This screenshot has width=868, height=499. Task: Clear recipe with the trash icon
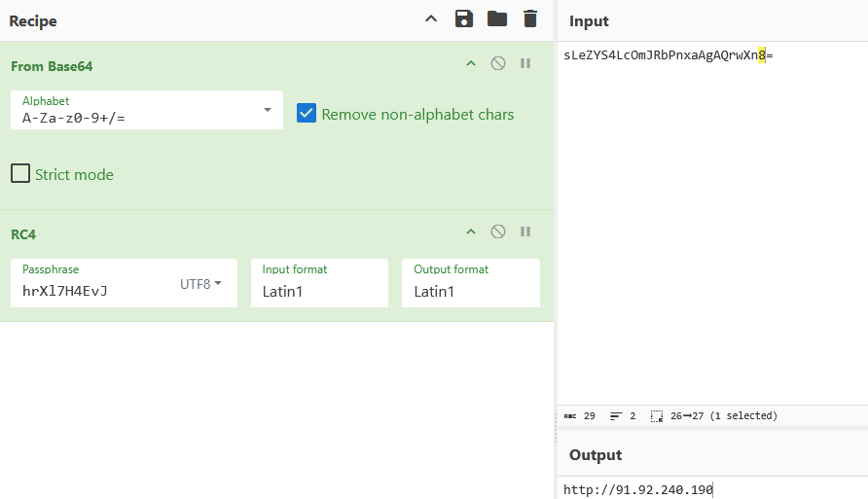[x=529, y=19]
